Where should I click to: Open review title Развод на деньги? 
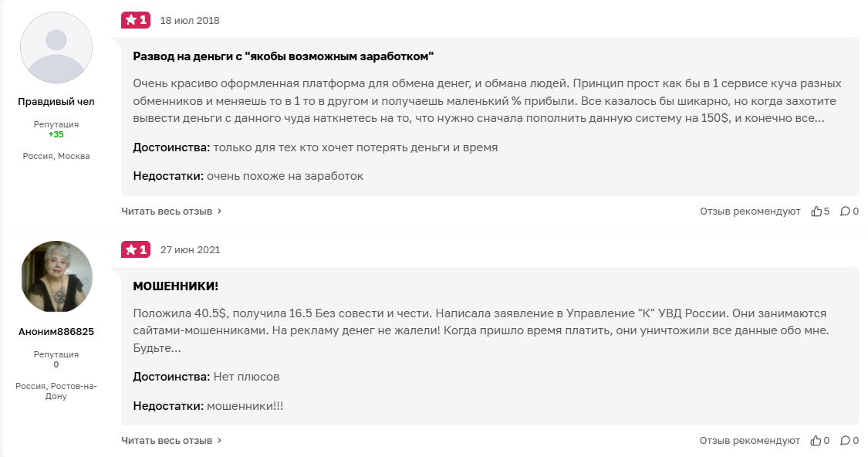(x=283, y=56)
